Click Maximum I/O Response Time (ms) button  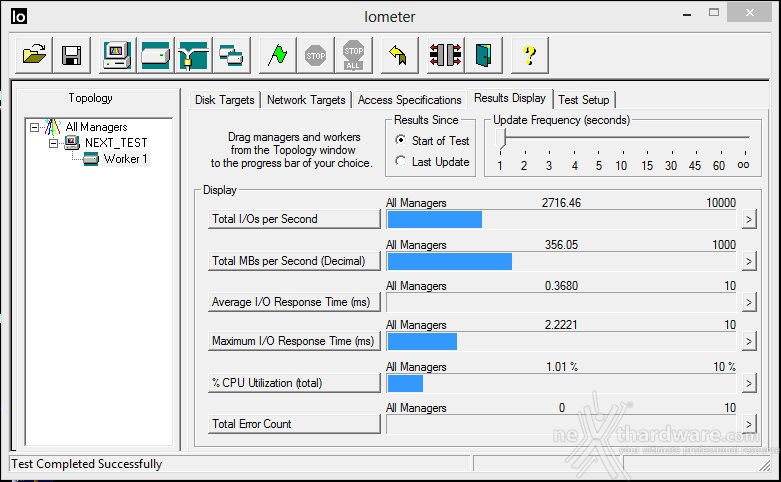pyautogui.click(x=294, y=341)
